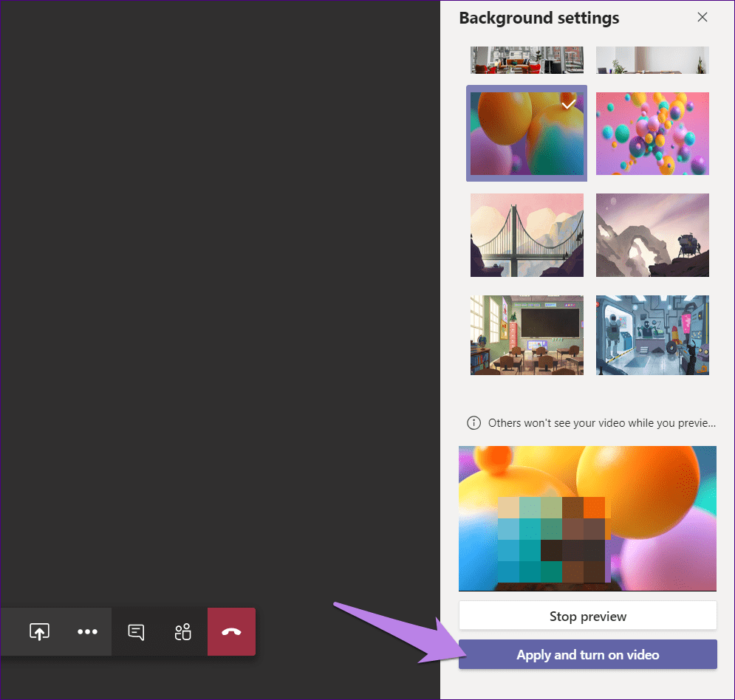This screenshot has width=735, height=700.
Task: Click the "Others won't see your video" notice
Action: pos(602,422)
